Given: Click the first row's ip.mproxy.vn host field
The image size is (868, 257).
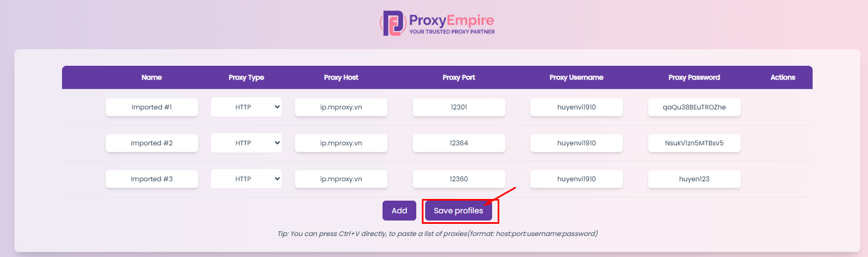Looking at the screenshot, I should point(341,107).
